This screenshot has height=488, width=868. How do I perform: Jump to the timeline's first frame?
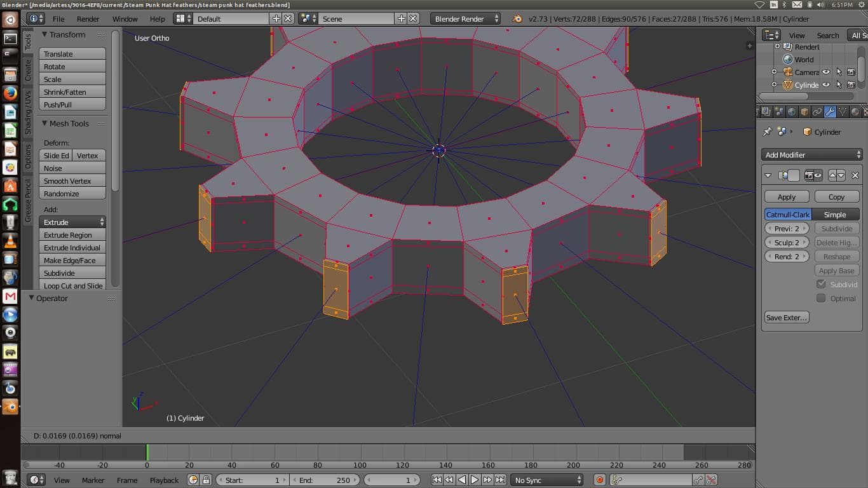(437, 480)
